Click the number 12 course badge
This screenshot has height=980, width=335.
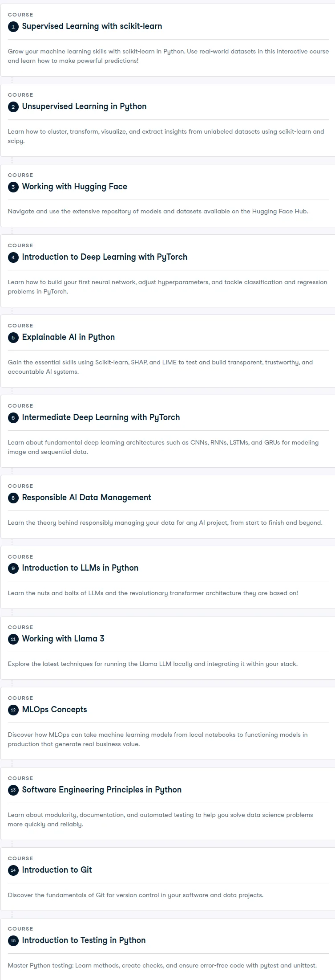[13, 710]
